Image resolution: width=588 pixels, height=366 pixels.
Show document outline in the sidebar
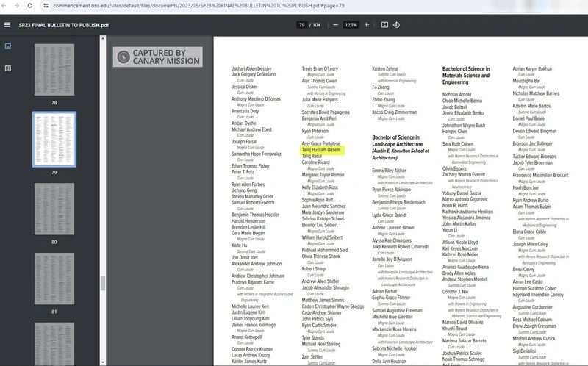(7, 68)
